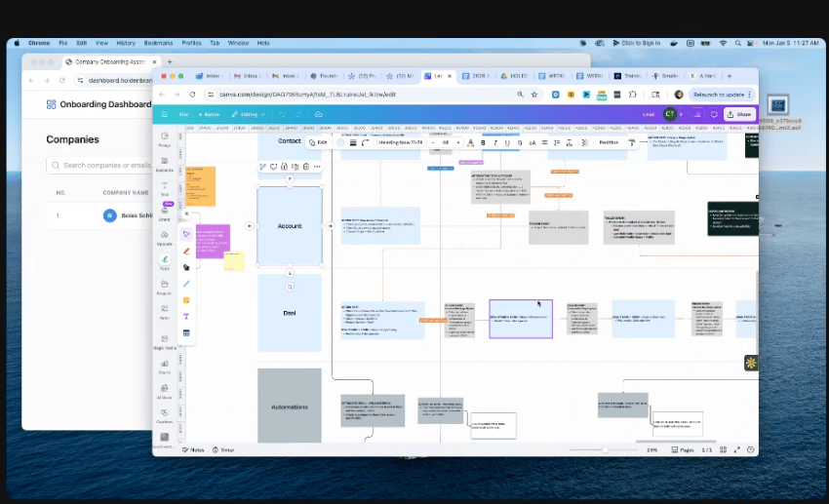Click the Position button in toolbar
Viewport: 829px width, 504px height.
[609, 142]
